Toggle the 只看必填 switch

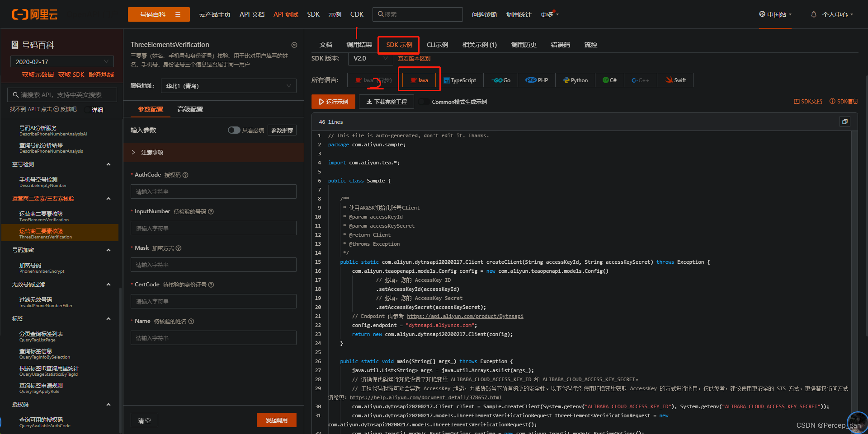234,130
